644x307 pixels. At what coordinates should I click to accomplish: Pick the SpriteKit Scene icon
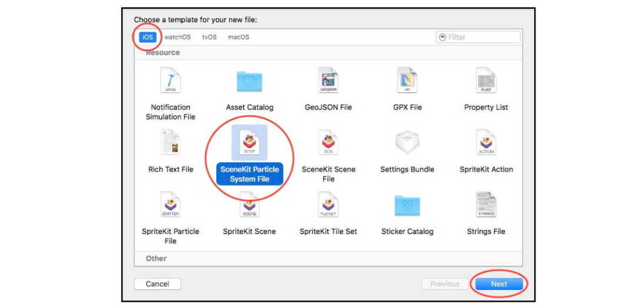(x=249, y=205)
